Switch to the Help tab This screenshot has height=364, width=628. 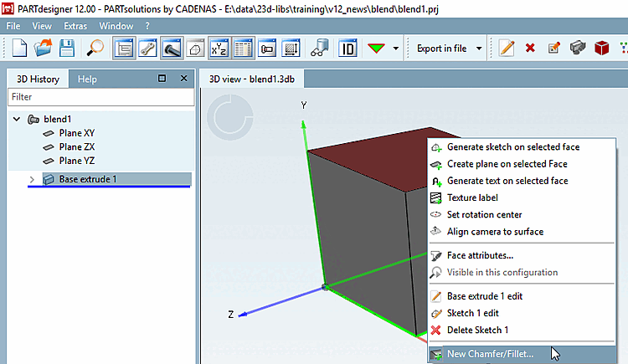87,79
